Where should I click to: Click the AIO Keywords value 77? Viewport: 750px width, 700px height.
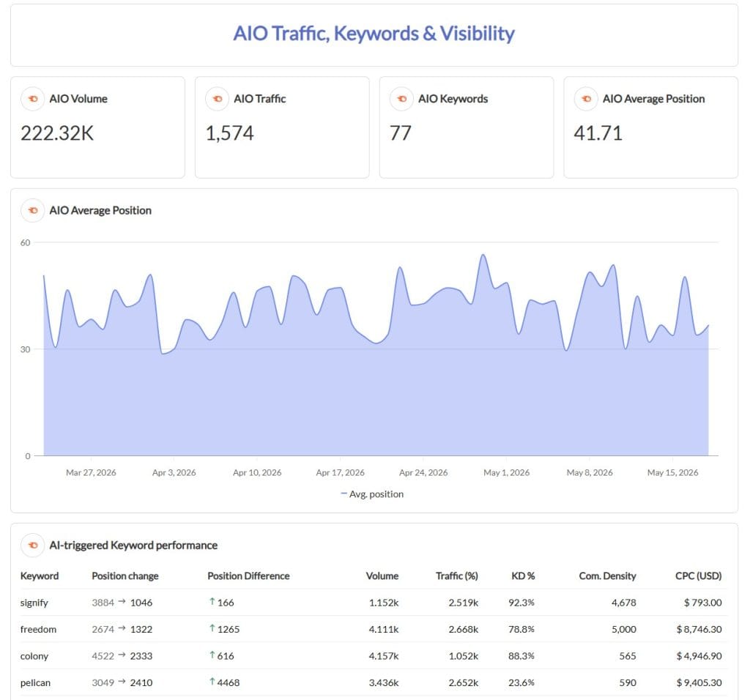(401, 133)
